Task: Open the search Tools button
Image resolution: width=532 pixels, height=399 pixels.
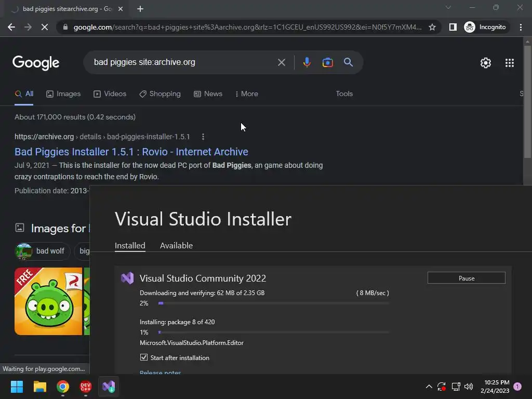Action: 344,94
